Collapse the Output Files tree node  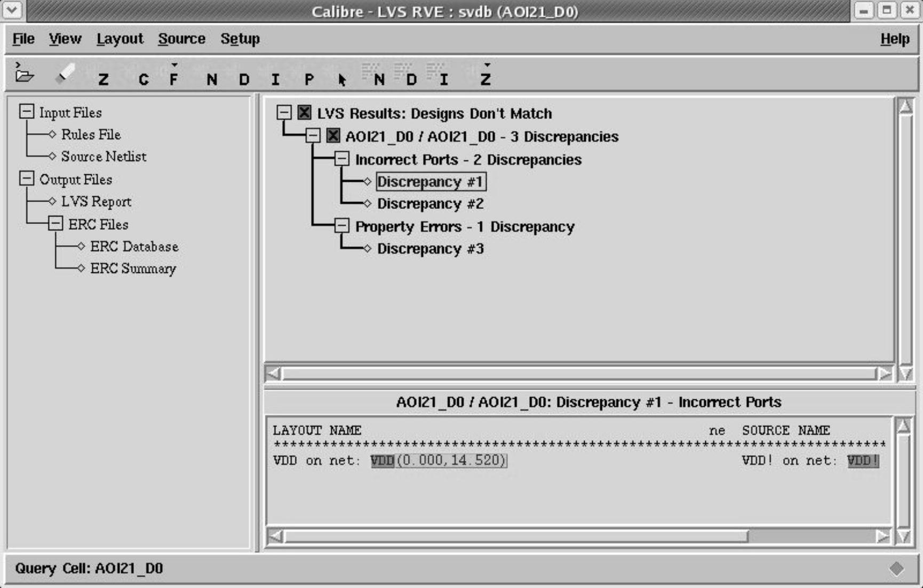[x=27, y=178]
